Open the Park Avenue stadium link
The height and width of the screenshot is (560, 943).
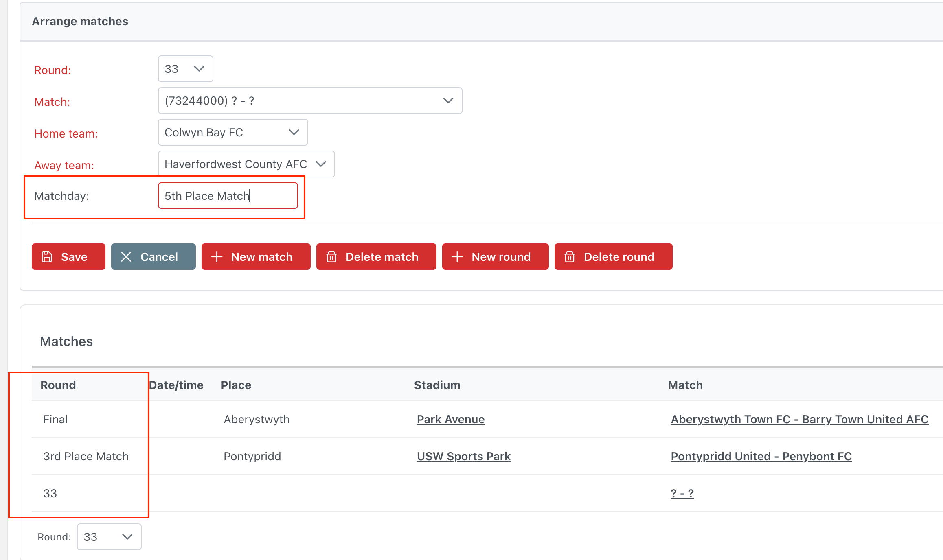[x=450, y=419]
